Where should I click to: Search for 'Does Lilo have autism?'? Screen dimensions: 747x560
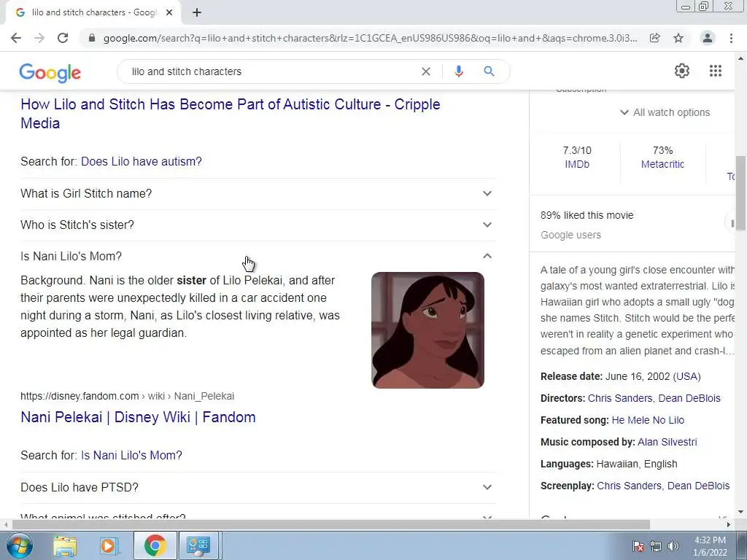point(142,161)
